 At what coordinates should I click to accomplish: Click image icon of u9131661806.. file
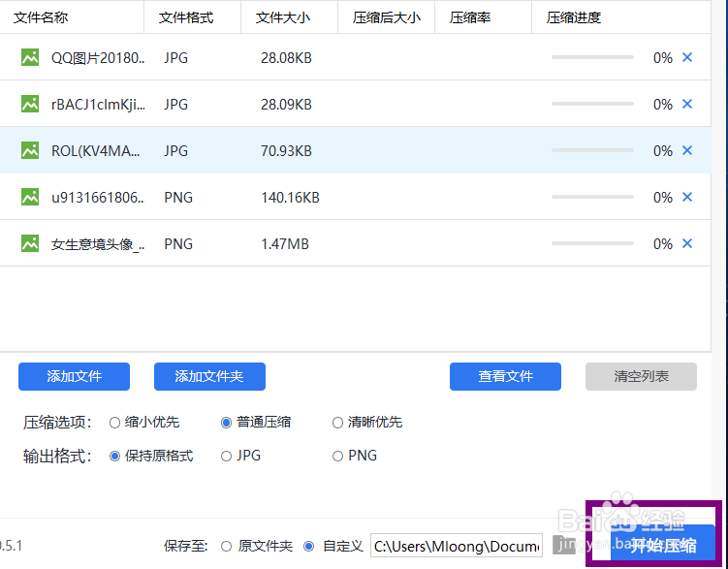point(30,197)
